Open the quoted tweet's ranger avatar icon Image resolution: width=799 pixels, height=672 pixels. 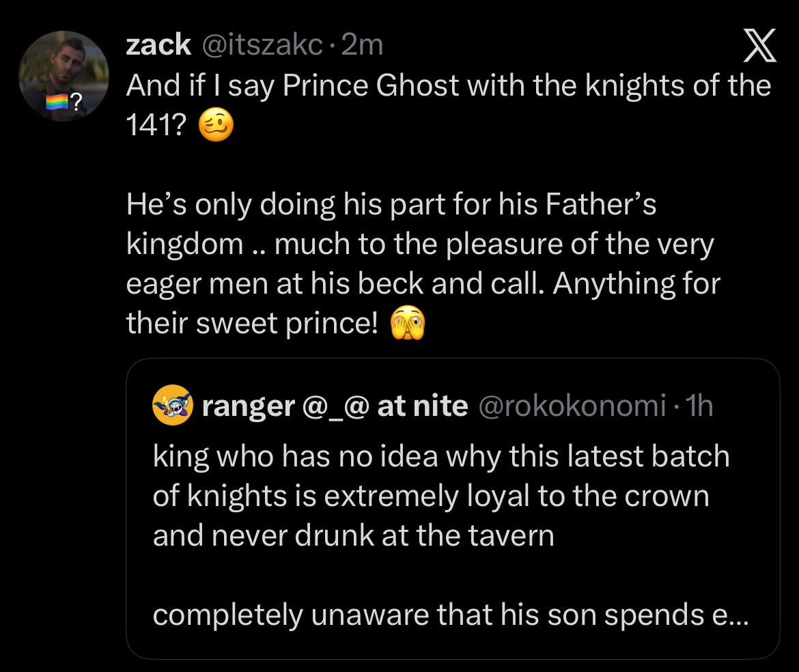pyautogui.click(x=173, y=406)
